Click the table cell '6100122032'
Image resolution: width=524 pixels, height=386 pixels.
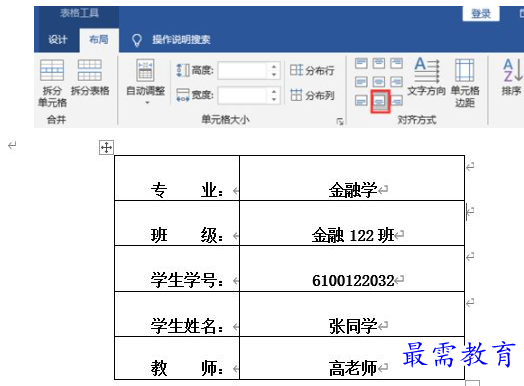[352, 269]
